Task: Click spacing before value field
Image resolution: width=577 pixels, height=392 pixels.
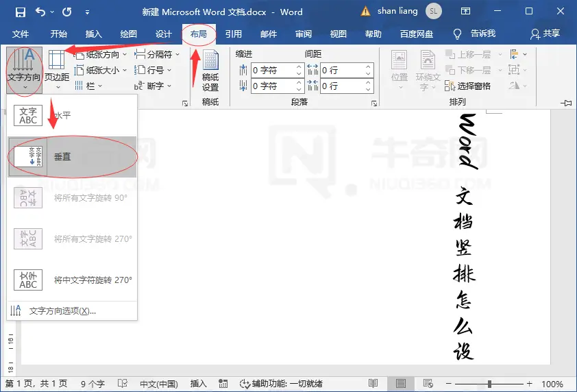Action: point(342,70)
